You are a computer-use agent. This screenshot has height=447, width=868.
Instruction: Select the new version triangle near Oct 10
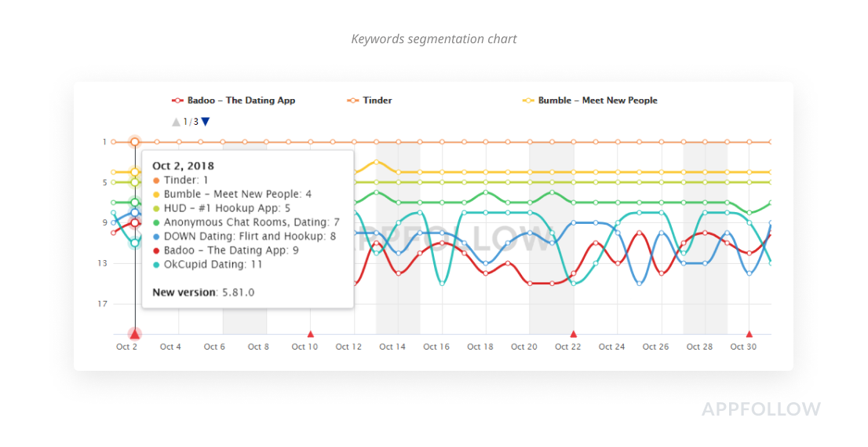311,334
